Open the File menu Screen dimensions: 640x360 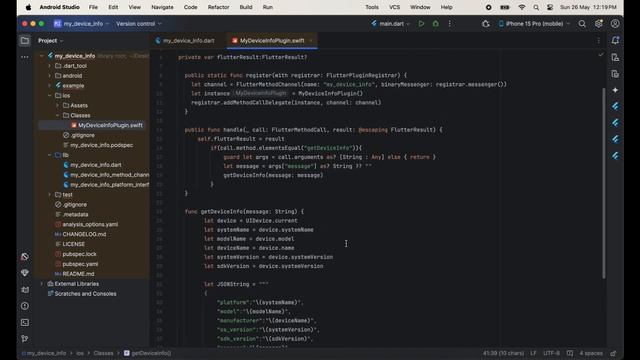coord(93,7)
